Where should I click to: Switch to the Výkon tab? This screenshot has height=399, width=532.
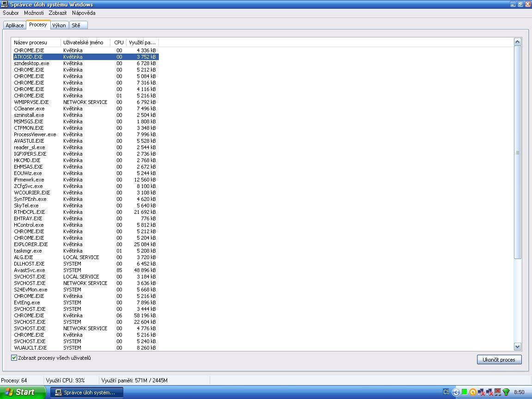(x=59, y=25)
